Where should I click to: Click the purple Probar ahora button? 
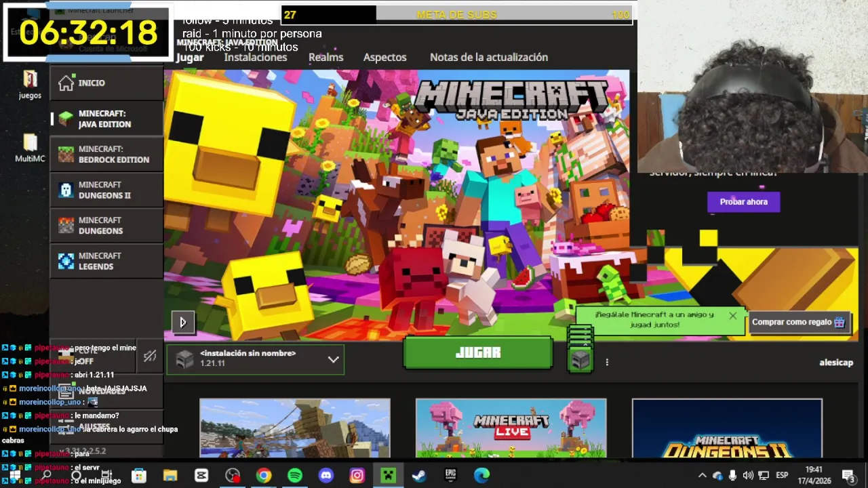[744, 202]
